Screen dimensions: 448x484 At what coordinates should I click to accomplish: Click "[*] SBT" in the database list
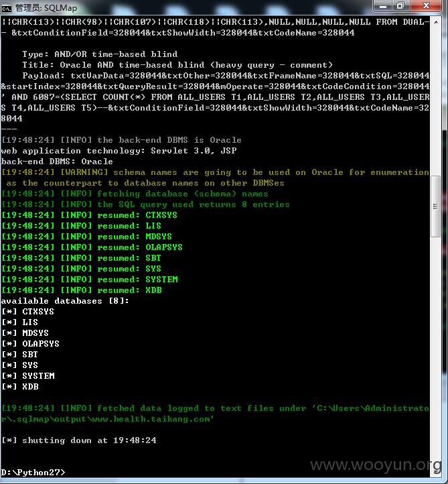coord(19,355)
